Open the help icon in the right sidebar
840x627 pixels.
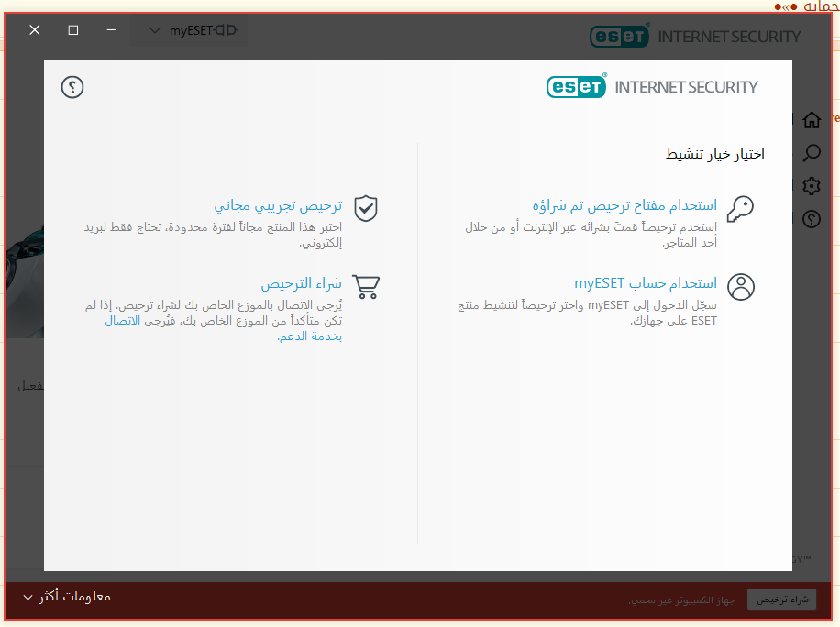pos(812,219)
